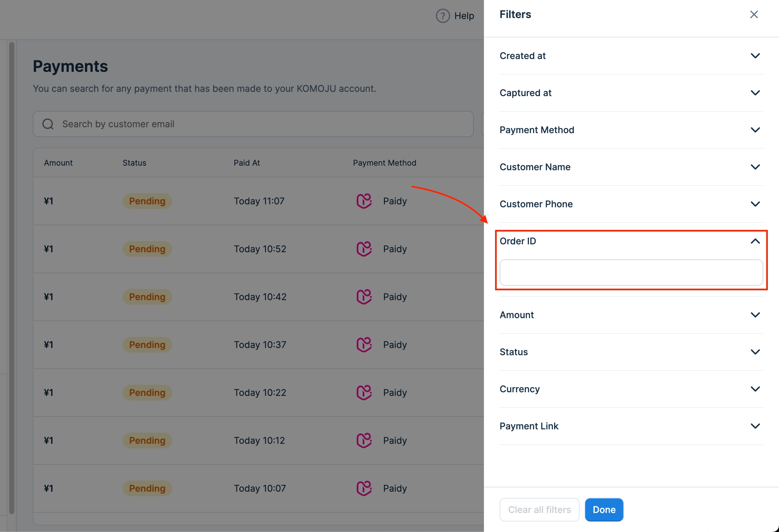This screenshot has height=532, width=779.
Task: Click the Order ID text field
Action: 631,273
